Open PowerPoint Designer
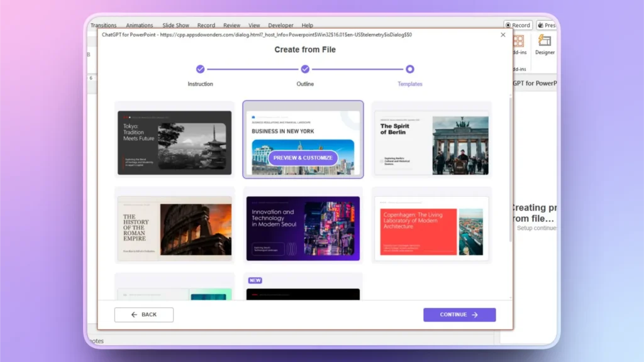 point(545,44)
